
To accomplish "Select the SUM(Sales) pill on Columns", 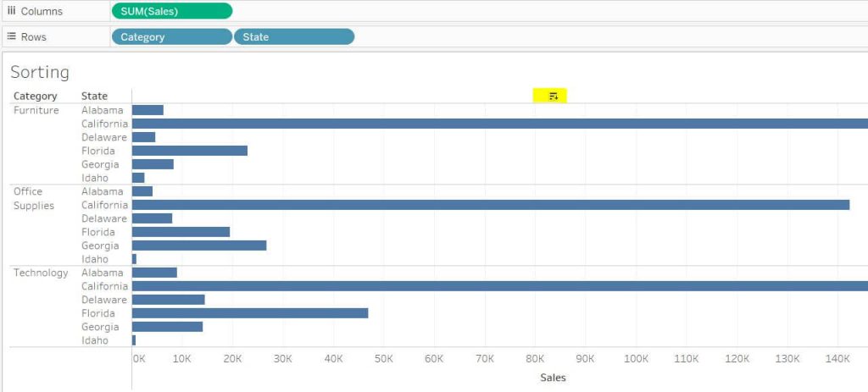I will click(x=171, y=11).
